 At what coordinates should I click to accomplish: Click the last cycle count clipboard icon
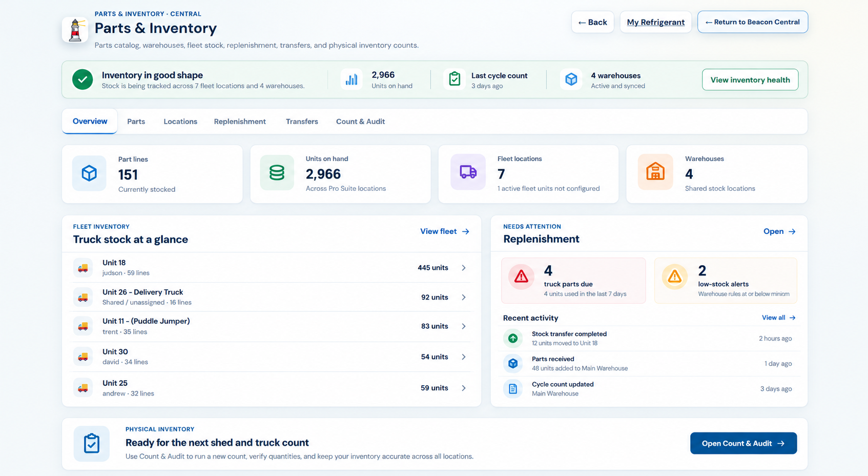pyautogui.click(x=454, y=80)
